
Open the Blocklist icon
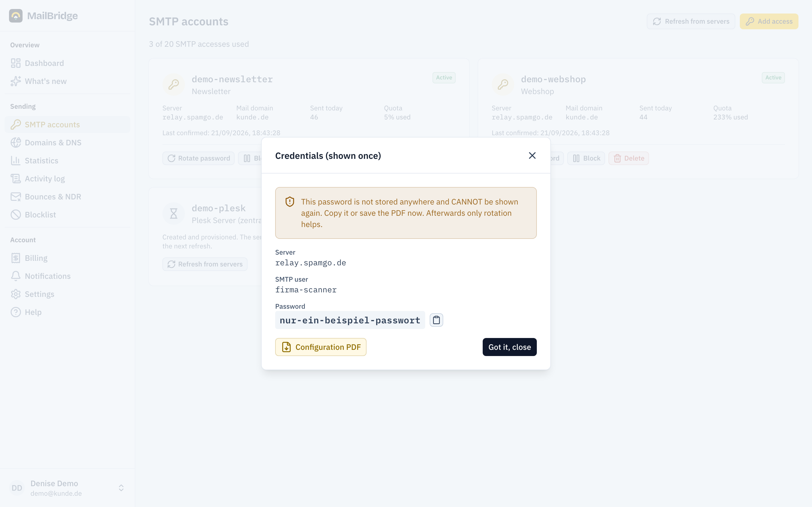16,215
